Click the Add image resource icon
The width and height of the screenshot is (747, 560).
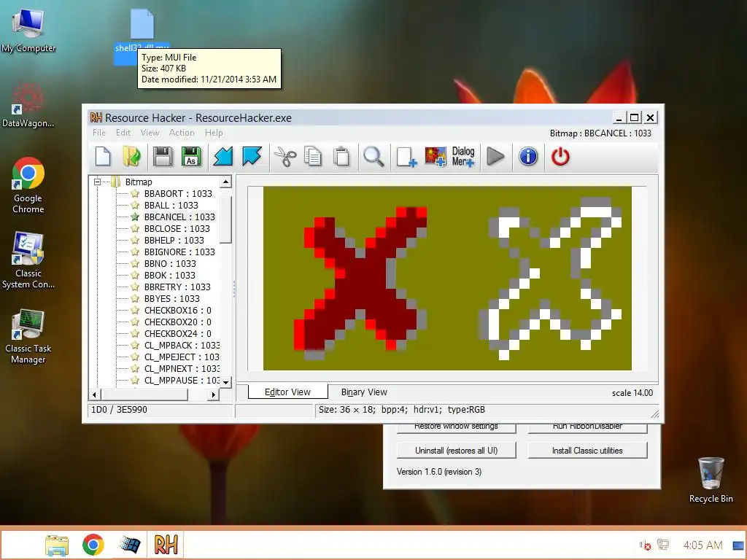[436, 157]
